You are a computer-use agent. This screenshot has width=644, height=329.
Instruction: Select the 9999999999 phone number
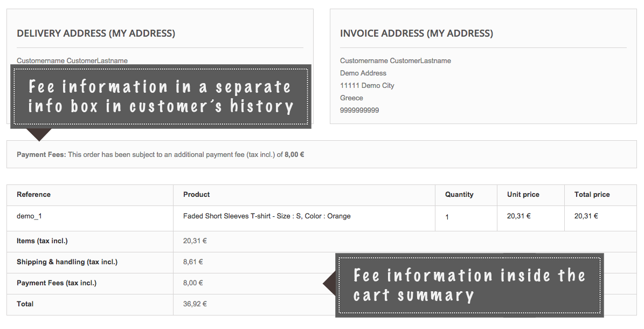tap(359, 110)
